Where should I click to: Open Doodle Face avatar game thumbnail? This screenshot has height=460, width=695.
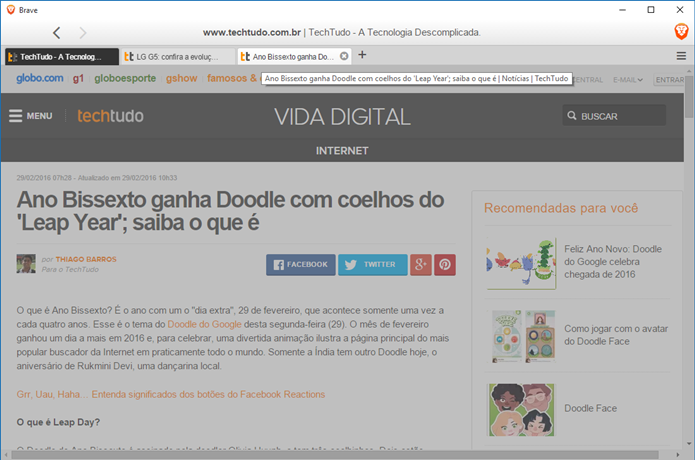(521, 336)
